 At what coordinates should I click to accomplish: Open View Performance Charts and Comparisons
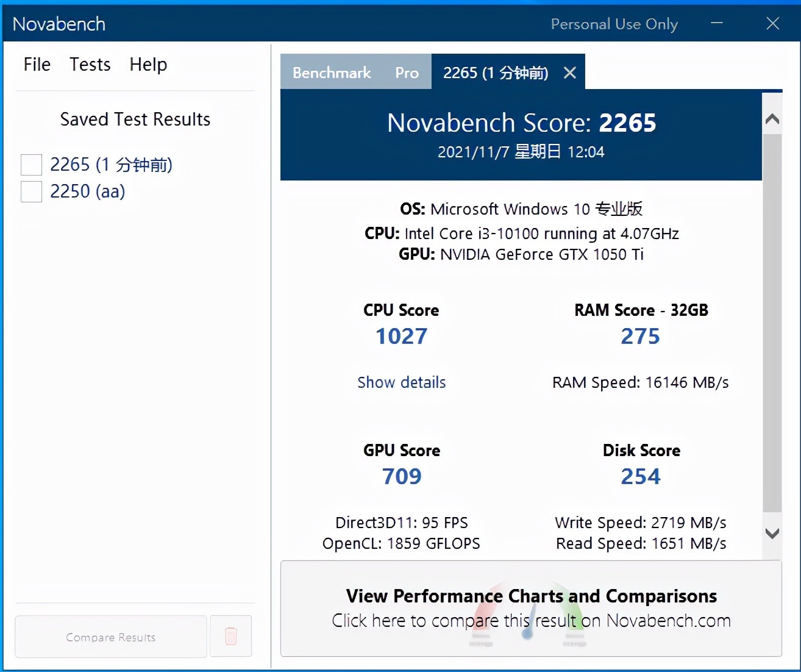click(x=531, y=608)
